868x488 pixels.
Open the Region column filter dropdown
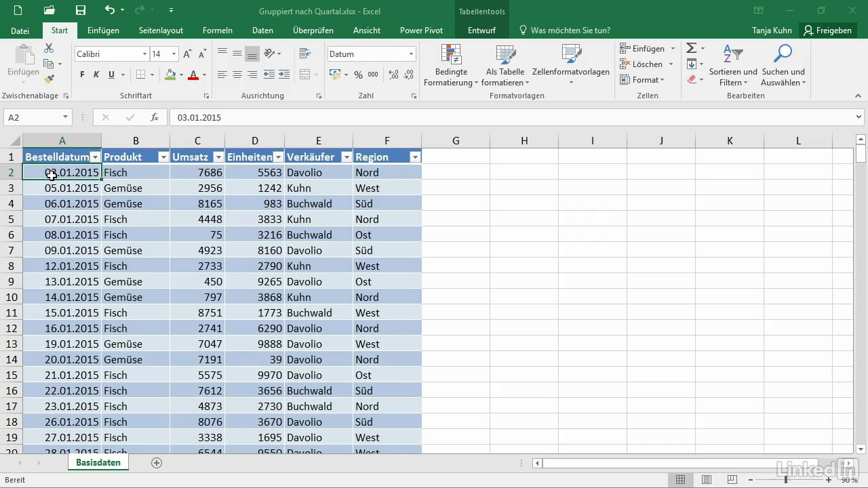coord(415,157)
